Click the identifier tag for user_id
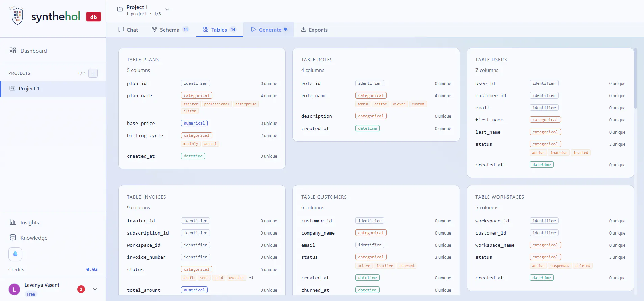Image resolution: width=644 pixels, height=301 pixels. pyautogui.click(x=544, y=83)
